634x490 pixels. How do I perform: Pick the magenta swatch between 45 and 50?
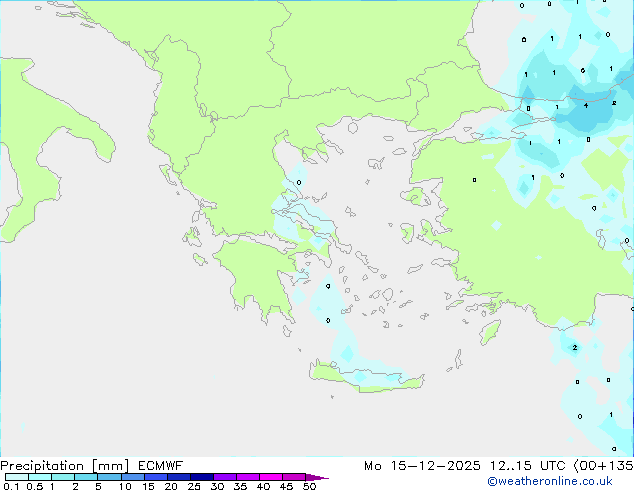pyautogui.click(x=294, y=478)
